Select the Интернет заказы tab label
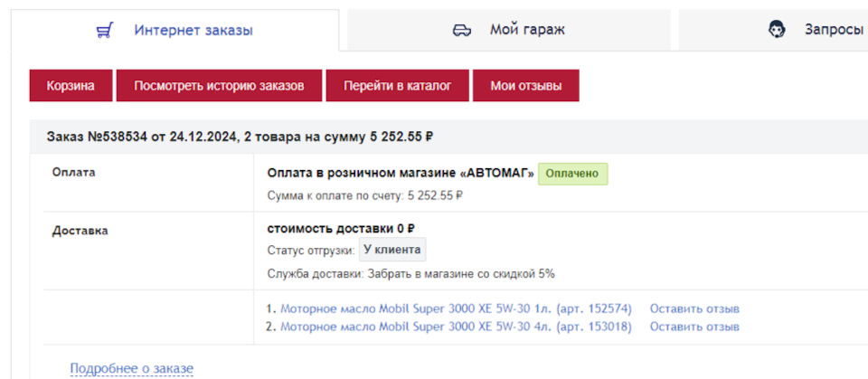 pos(193,30)
